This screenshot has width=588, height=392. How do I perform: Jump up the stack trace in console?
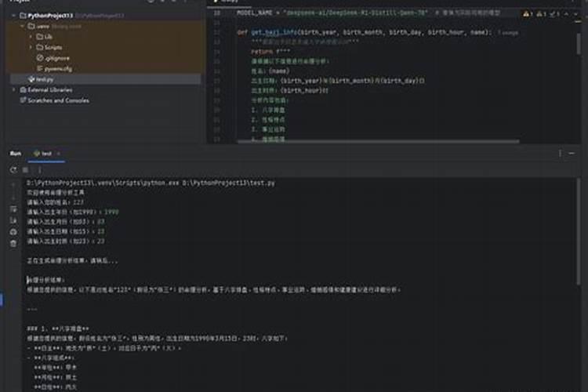[13, 185]
